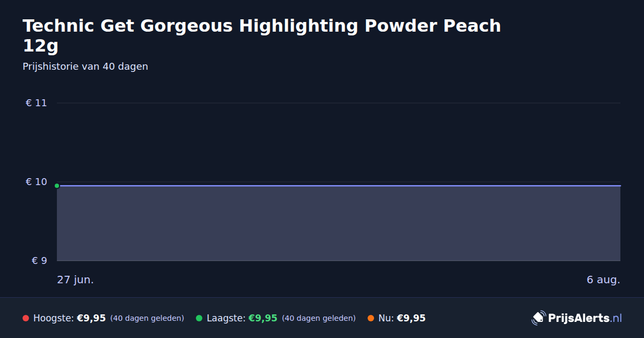This screenshot has height=338, width=644.
Task: Click the orange Nu legend dot
Action: tap(371, 318)
